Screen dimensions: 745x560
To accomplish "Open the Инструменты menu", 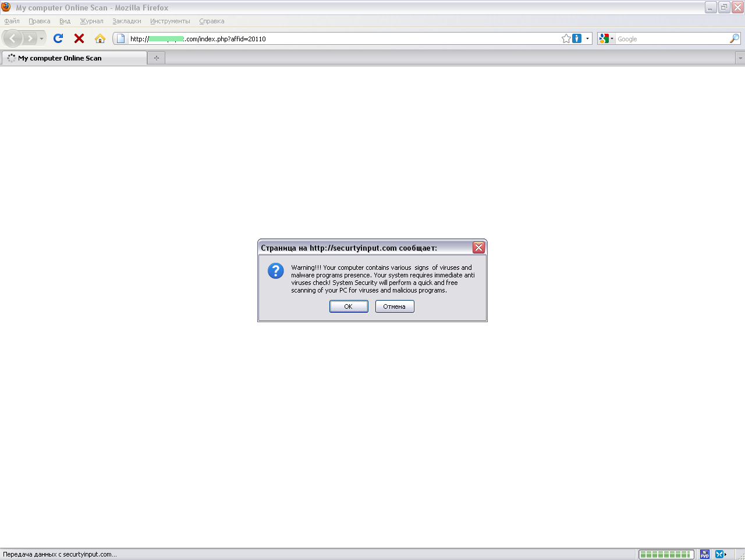I will click(170, 21).
